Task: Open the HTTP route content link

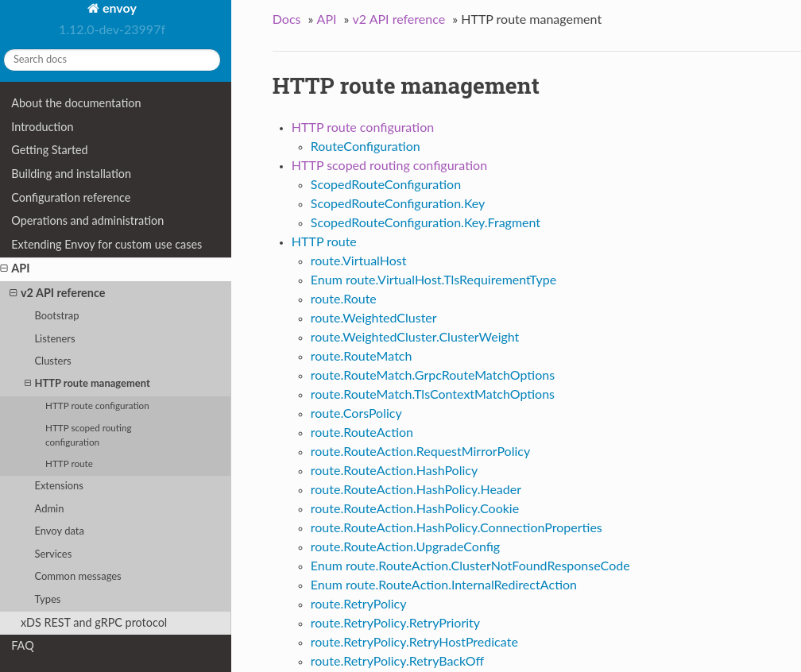Action: point(324,242)
